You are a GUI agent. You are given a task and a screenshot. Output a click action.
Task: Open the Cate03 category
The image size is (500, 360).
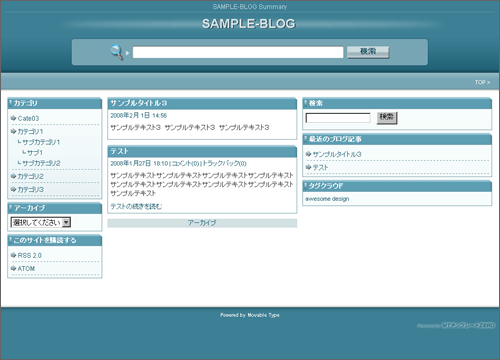[28, 118]
